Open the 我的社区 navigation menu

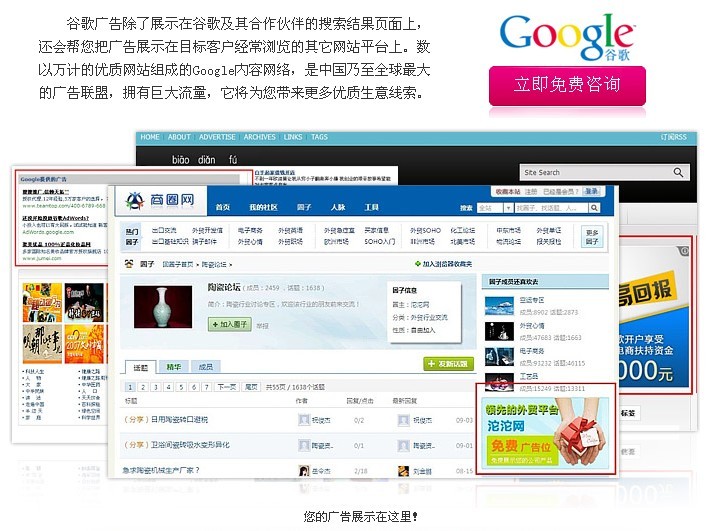pyautogui.click(x=263, y=208)
